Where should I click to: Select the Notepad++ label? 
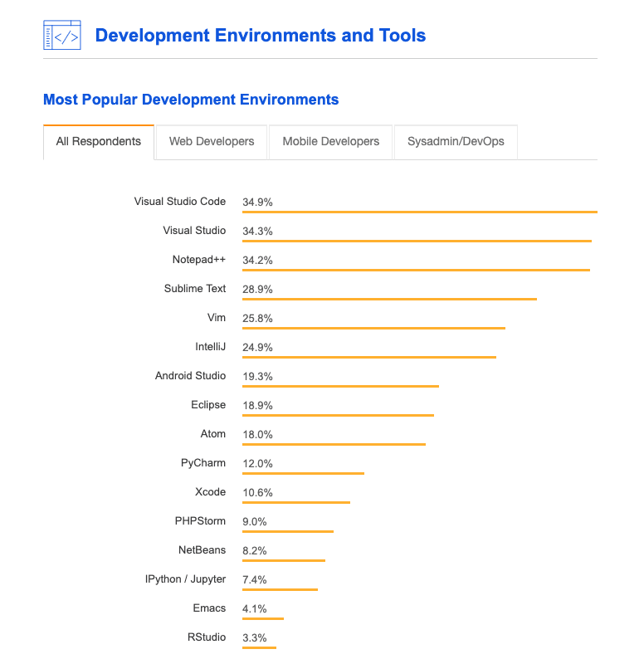click(x=199, y=259)
